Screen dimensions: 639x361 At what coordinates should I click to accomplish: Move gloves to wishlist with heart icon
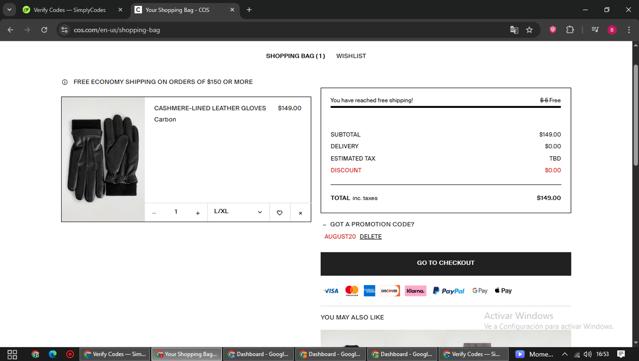click(280, 213)
